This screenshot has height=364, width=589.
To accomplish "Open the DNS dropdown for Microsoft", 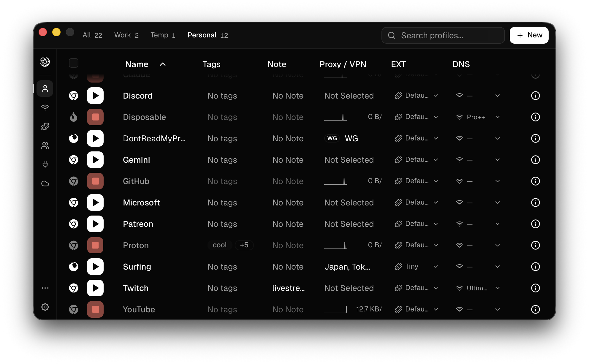I will [478, 202].
